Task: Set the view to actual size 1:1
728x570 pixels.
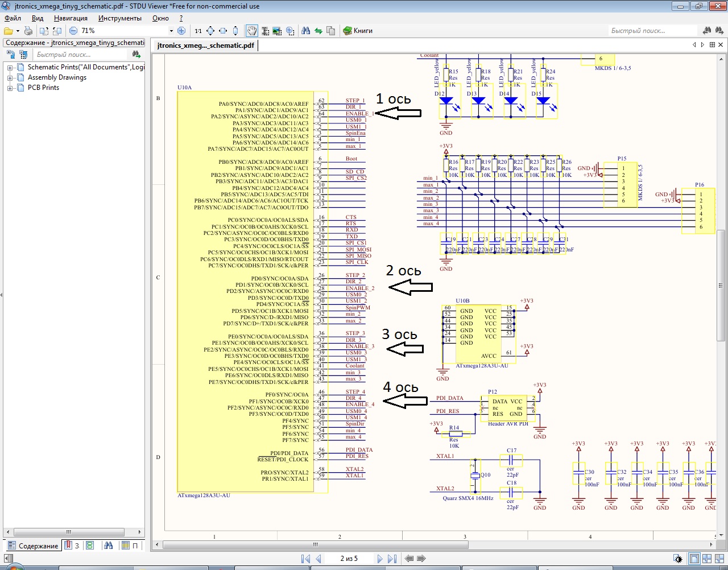Action: point(198,31)
